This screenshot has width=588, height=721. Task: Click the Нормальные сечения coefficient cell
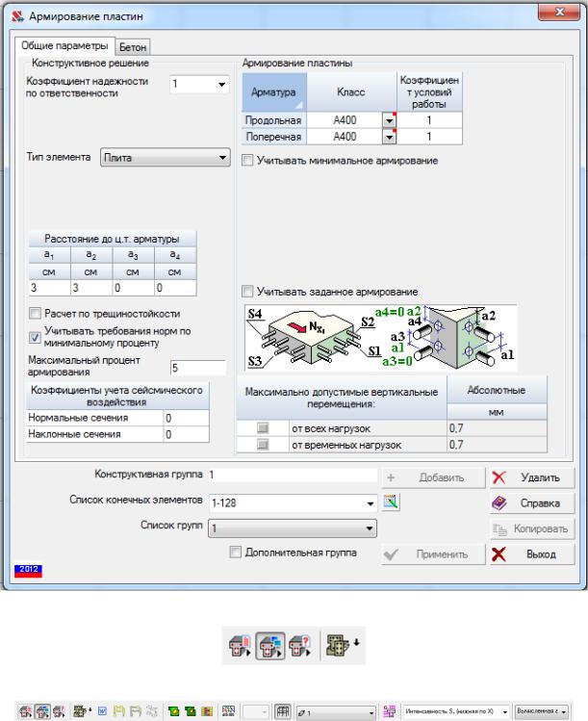pyautogui.click(x=186, y=418)
